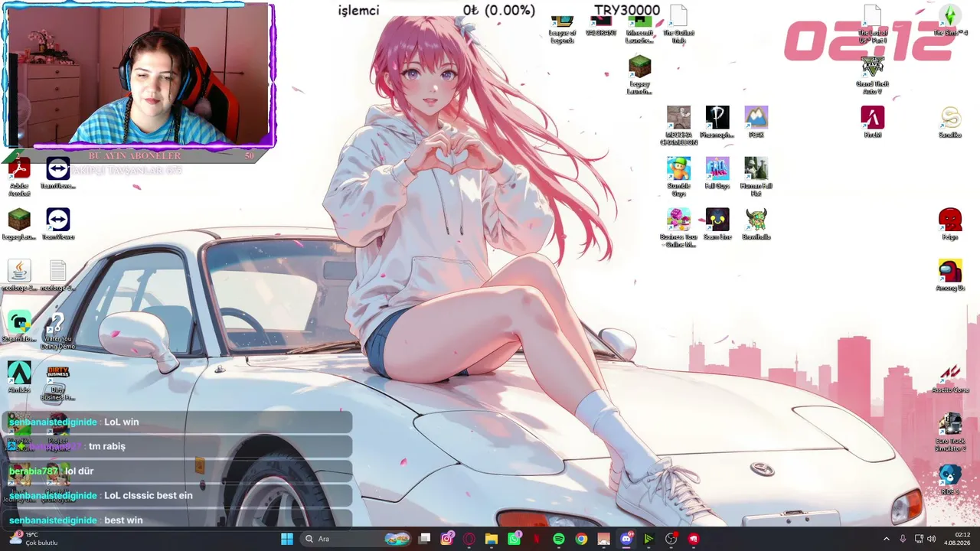Select the Euro Truck Simulator 2 icon
Screen dimensions: 980x551
tap(950, 432)
